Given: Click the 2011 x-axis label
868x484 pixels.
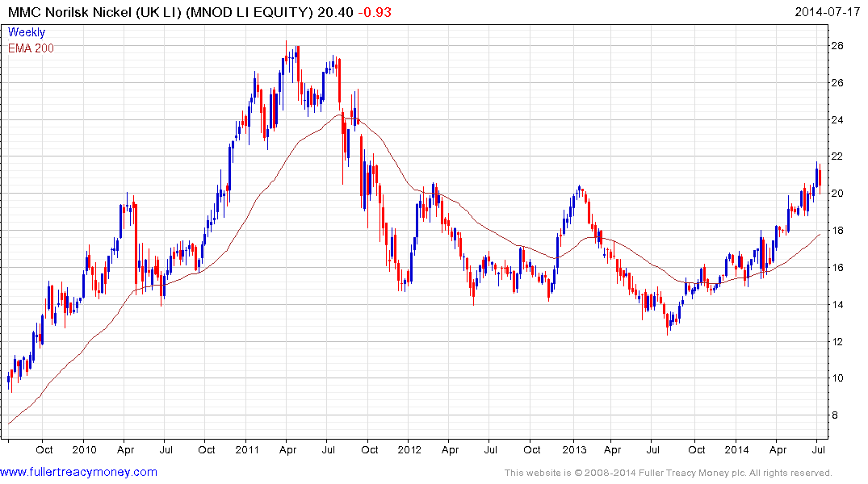Looking at the screenshot, I should coord(247,449).
